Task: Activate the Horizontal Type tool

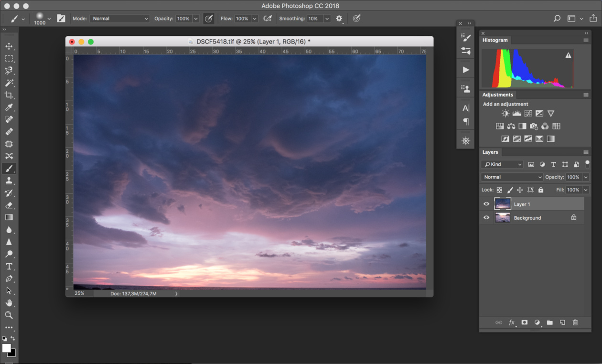Action: tap(9, 267)
